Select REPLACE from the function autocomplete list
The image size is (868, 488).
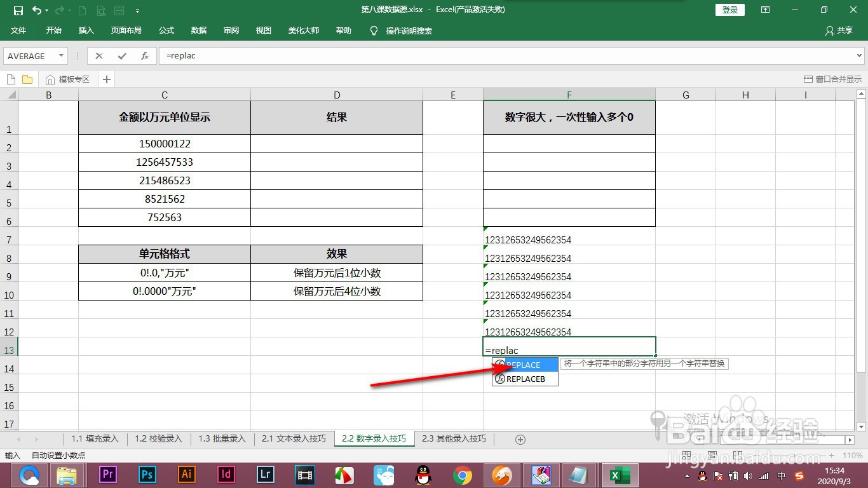tap(525, 365)
